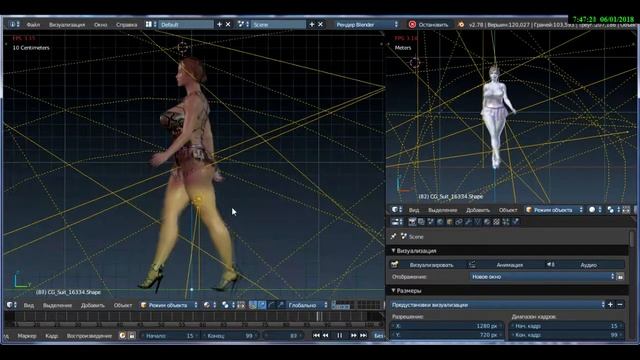Click the red Остановить cancel icon

click(x=412, y=24)
